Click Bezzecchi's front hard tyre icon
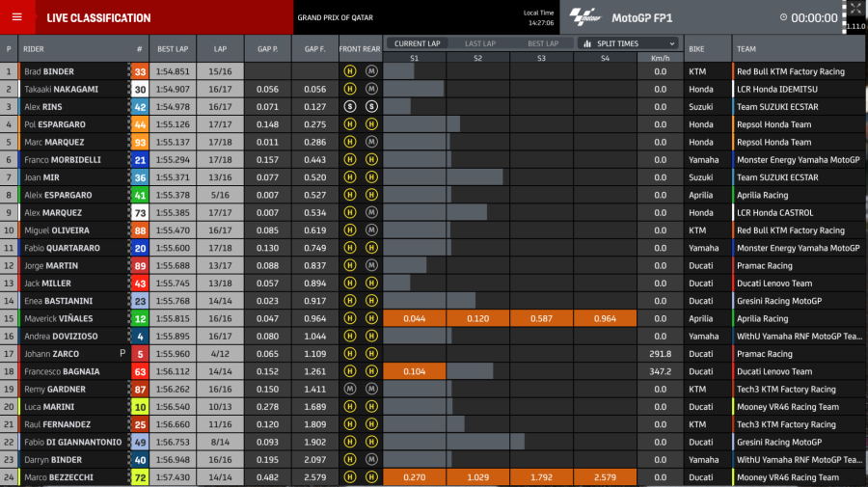The width and height of the screenshot is (868, 487). [350, 477]
